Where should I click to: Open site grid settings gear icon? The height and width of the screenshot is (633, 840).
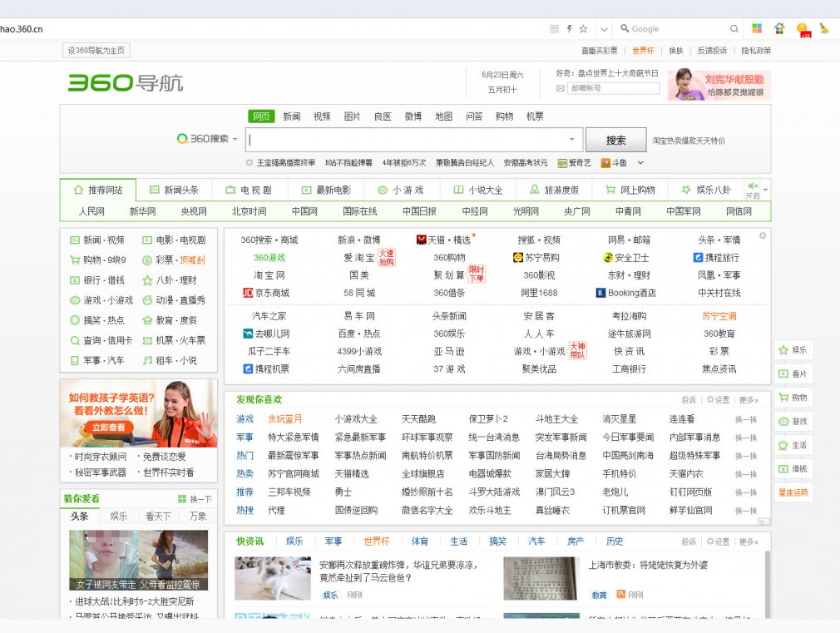click(763, 235)
